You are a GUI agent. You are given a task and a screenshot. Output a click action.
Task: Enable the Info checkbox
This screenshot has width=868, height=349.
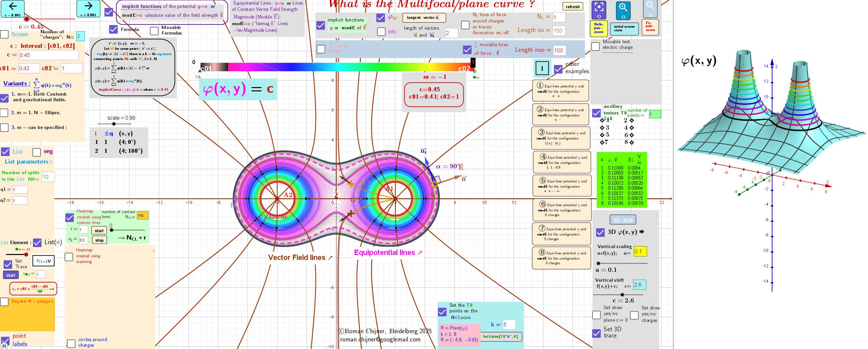pyautogui.click(x=381, y=32)
